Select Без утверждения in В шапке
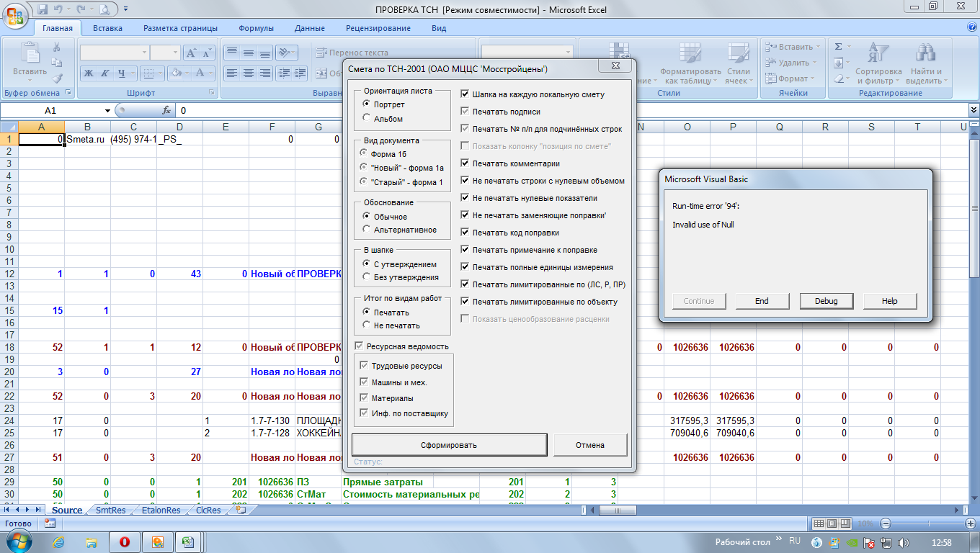This screenshot has width=980, height=553. click(367, 276)
